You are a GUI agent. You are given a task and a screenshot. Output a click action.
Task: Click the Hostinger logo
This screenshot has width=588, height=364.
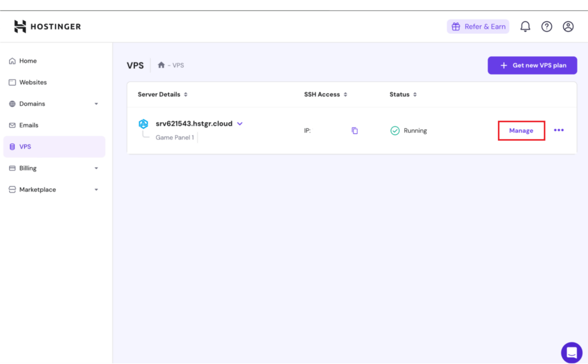[47, 26]
